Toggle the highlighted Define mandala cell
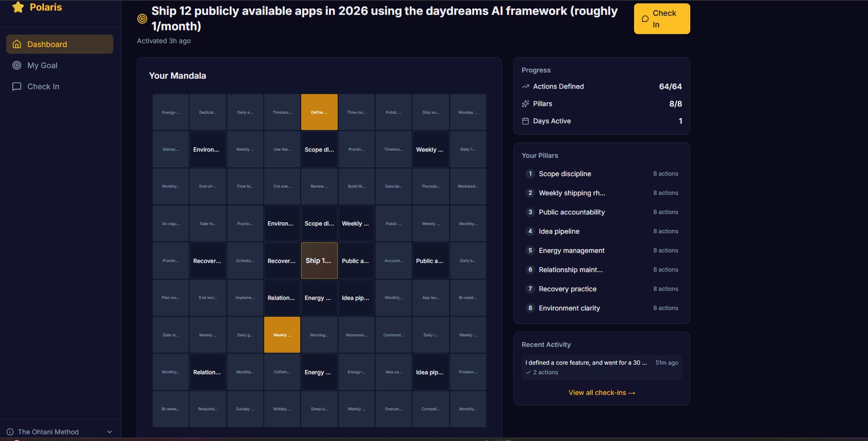The width and height of the screenshot is (868, 441). point(319,112)
